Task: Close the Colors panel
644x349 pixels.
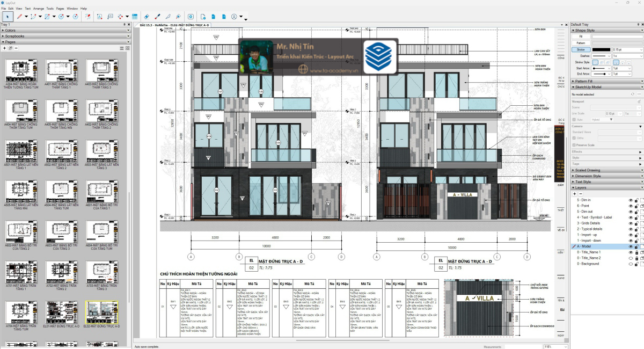Action: 129,30
